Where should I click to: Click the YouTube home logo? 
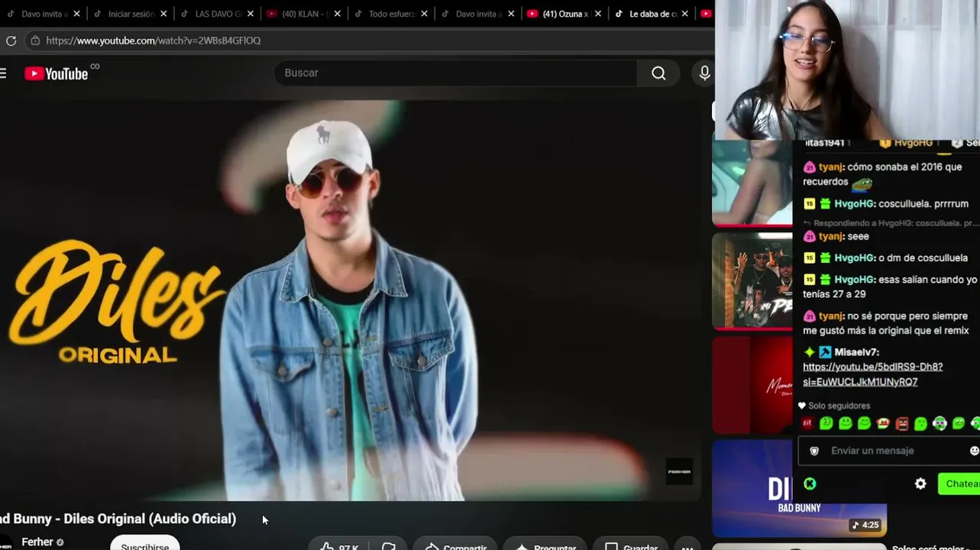pyautogui.click(x=57, y=73)
